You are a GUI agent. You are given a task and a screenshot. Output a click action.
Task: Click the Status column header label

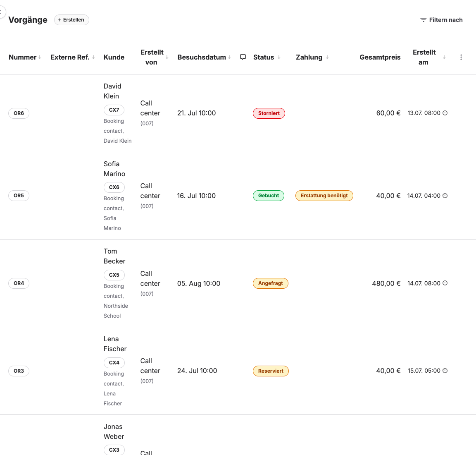[264, 57]
